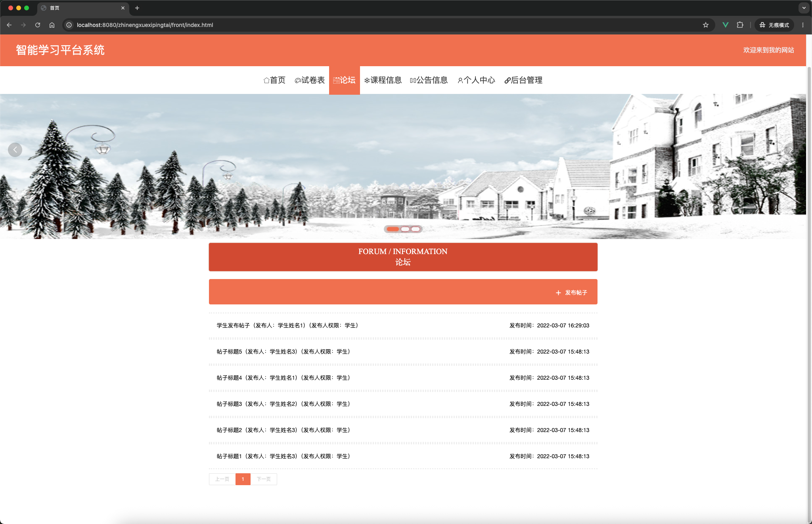Image resolution: width=812 pixels, height=524 pixels.
Task: Show previous banner slide arrow
Action: pyautogui.click(x=15, y=150)
